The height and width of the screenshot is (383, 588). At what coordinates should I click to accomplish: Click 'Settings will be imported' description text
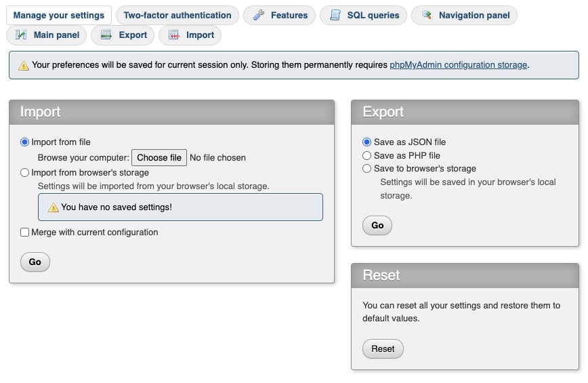click(153, 186)
